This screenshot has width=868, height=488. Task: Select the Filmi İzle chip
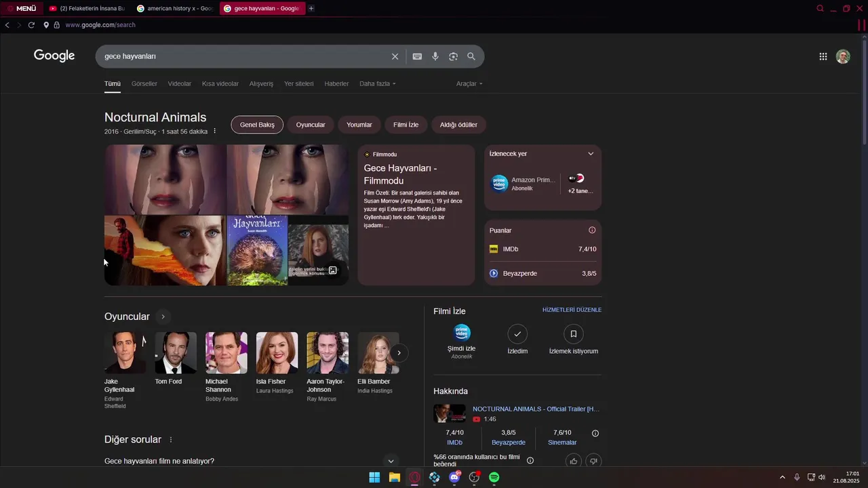coord(406,125)
